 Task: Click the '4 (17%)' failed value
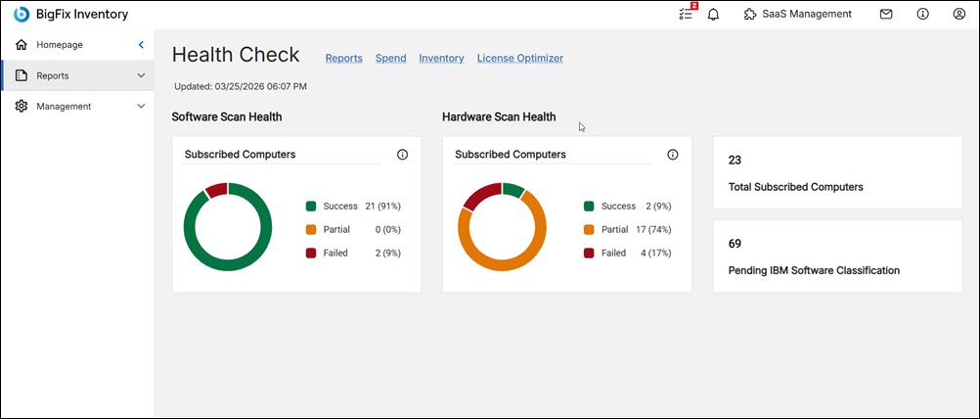655,254
